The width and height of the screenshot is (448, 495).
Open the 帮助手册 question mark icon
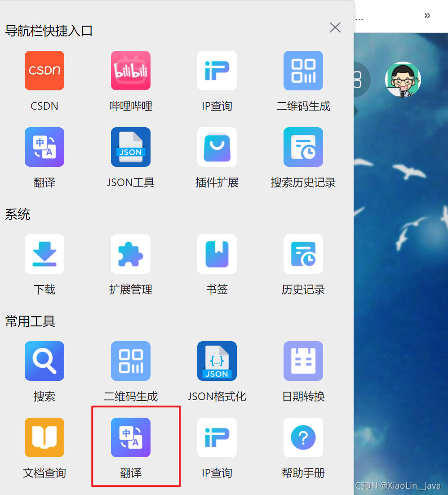coord(303,437)
